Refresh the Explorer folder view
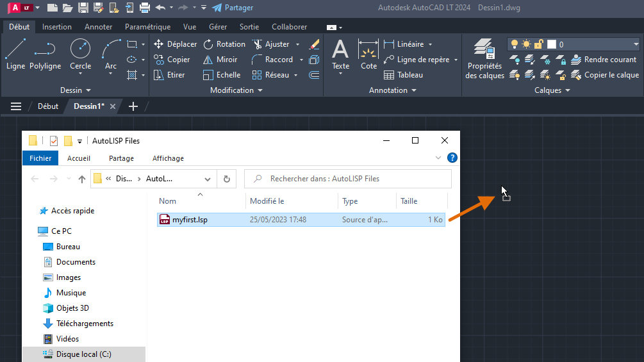Viewport: 644px width, 362px height. pos(227,179)
